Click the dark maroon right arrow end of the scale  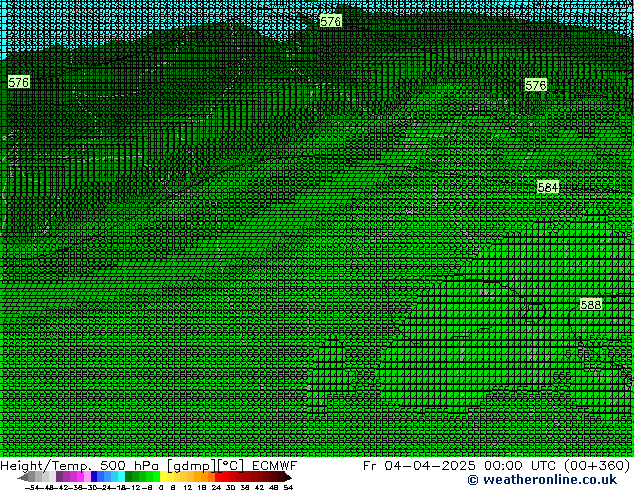(287, 477)
